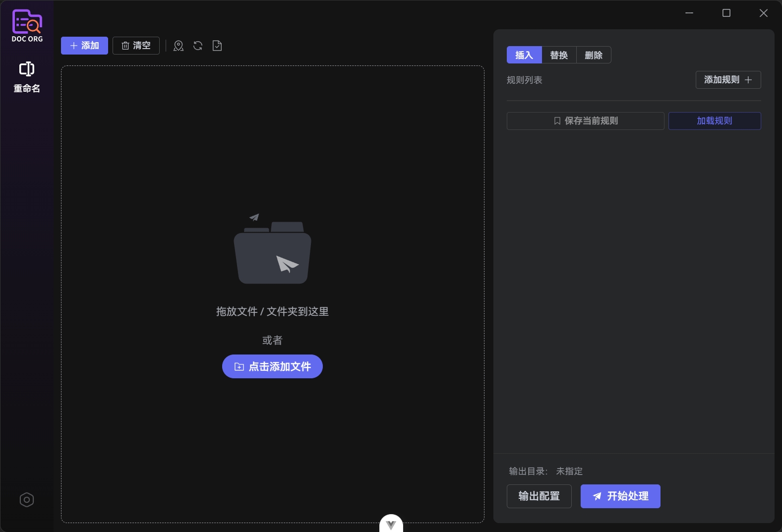782x532 pixels.
Task: Open settings via the hexagon icon
Action: [x=27, y=500]
